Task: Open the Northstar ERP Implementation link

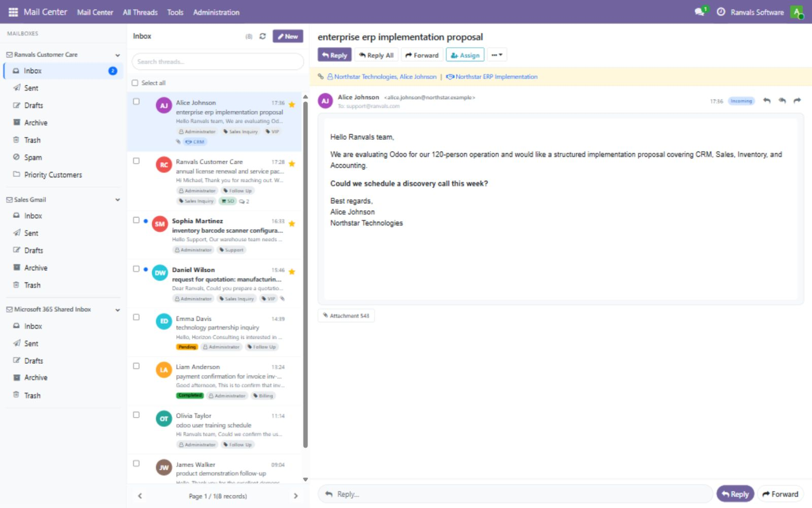Action: coord(491,77)
